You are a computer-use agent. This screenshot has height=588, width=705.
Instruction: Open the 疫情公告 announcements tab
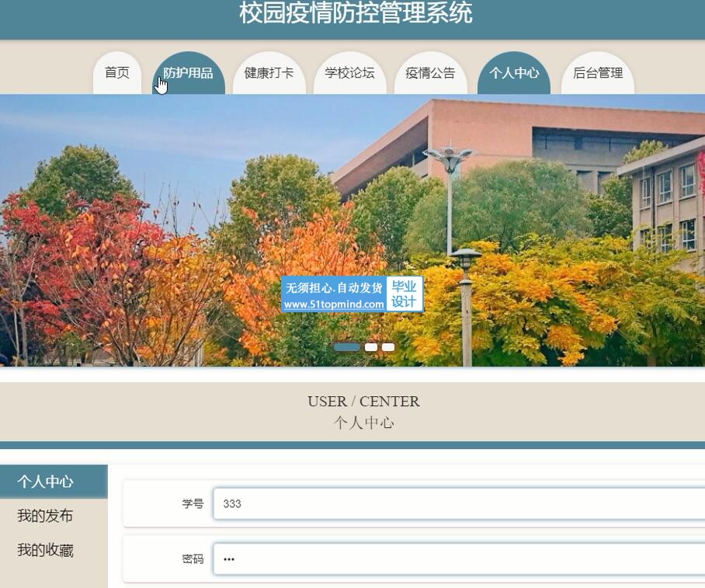[430, 73]
